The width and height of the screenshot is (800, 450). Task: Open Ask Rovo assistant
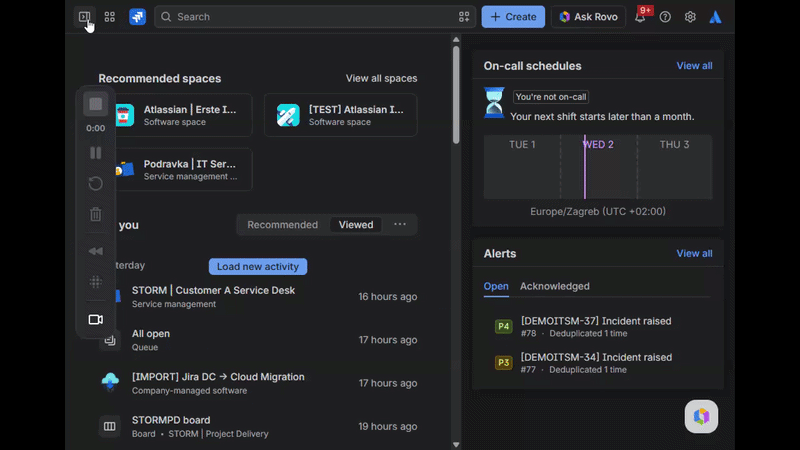pyautogui.click(x=588, y=17)
